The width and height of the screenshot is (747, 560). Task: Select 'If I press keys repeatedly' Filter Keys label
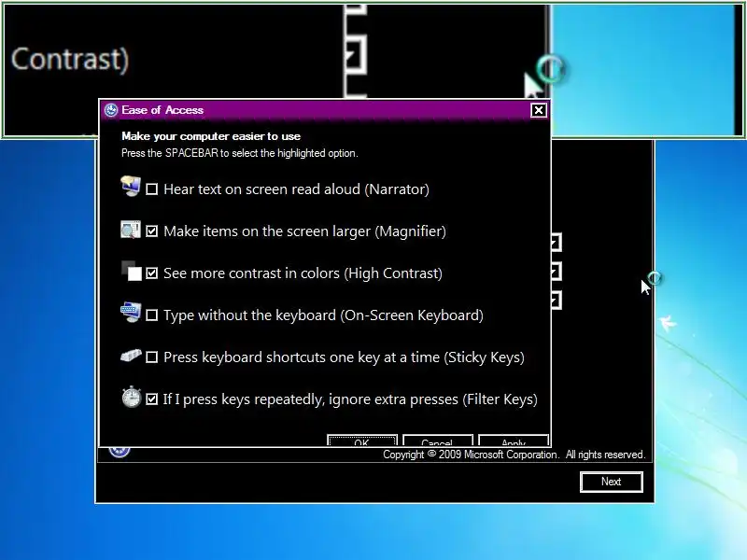click(x=350, y=399)
